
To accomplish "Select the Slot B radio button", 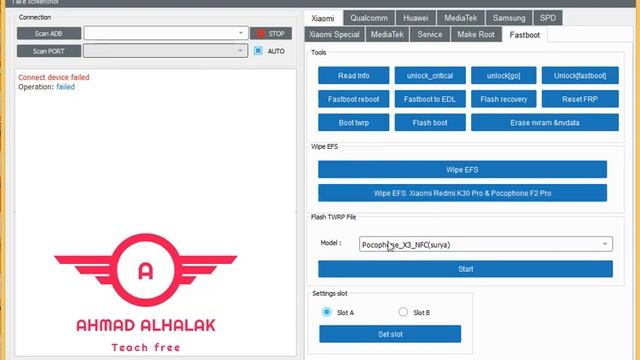I will (403, 312).
